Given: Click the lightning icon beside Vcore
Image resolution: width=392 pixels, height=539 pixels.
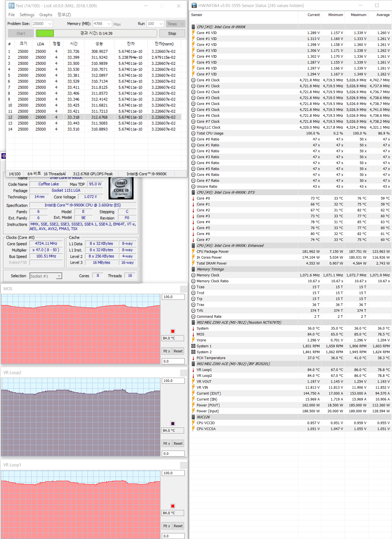Looking at the screenshot, I should click(x=193, y=340).
